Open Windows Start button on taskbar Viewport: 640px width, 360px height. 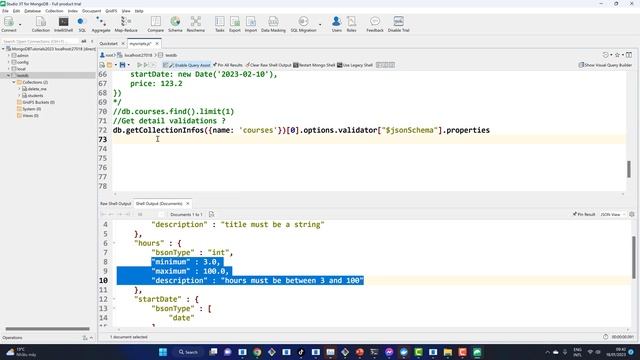click(163, 352)
